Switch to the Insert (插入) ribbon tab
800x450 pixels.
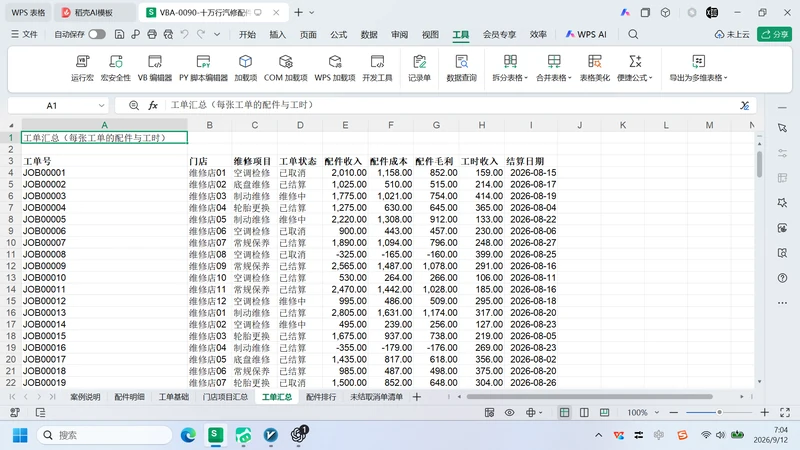(x=278, y=34)
